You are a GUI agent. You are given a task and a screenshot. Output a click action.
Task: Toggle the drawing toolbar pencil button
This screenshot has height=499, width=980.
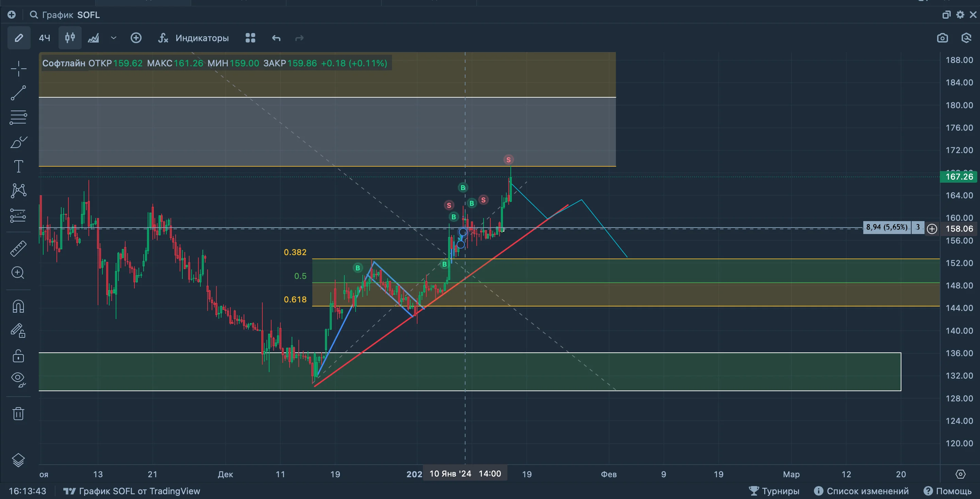coord(19,38)
